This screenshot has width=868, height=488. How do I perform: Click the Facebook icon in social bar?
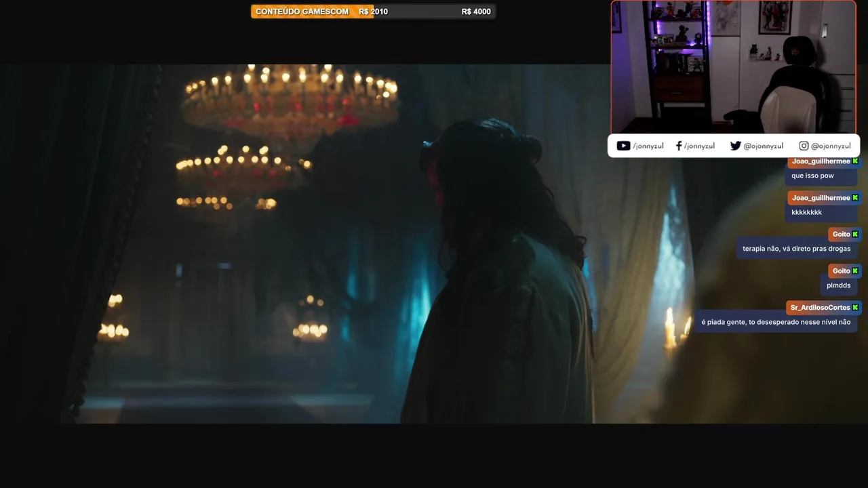(679, 146)
